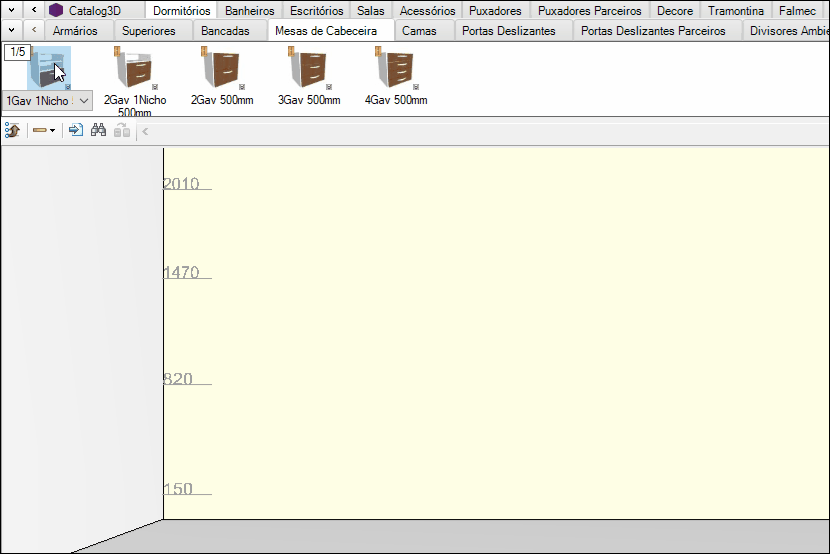Select the 3Gav 500mm nightstand thumbnail
The height and width of the screenshot is (554, 830).
[x=309, y=68]
